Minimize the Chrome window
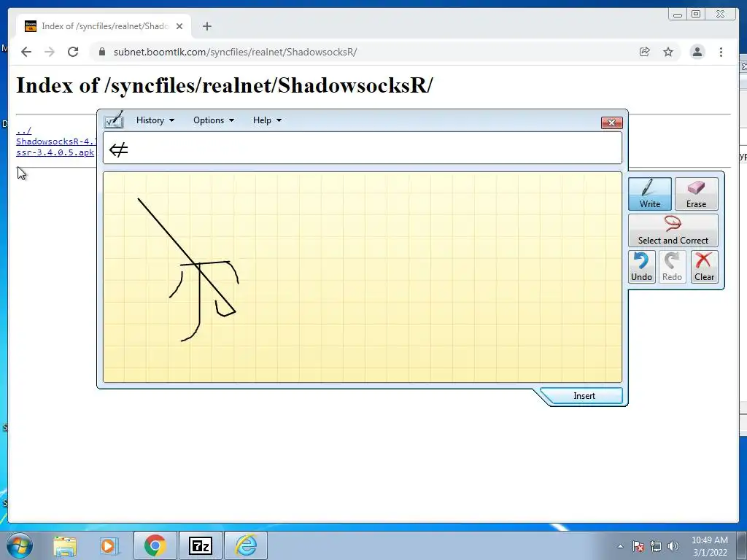 coord(678,15)
